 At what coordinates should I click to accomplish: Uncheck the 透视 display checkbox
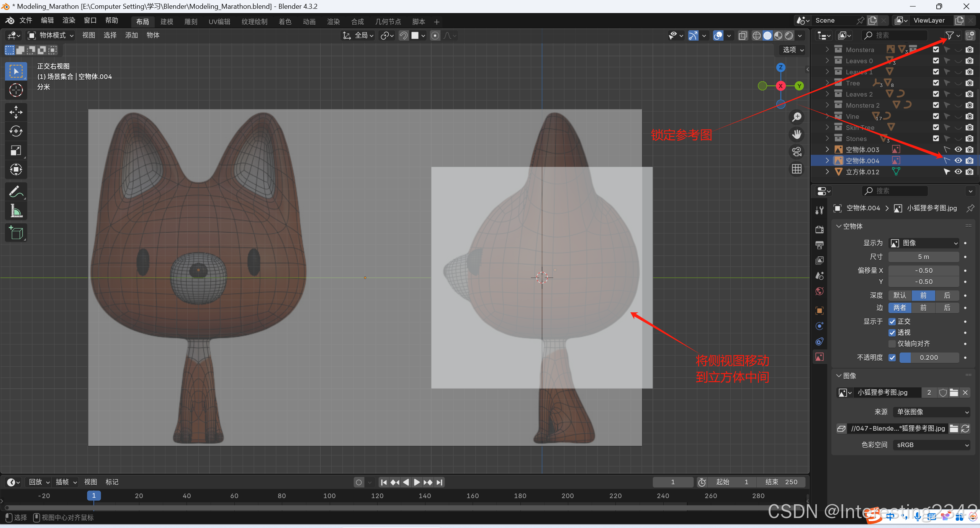[892, 333]
